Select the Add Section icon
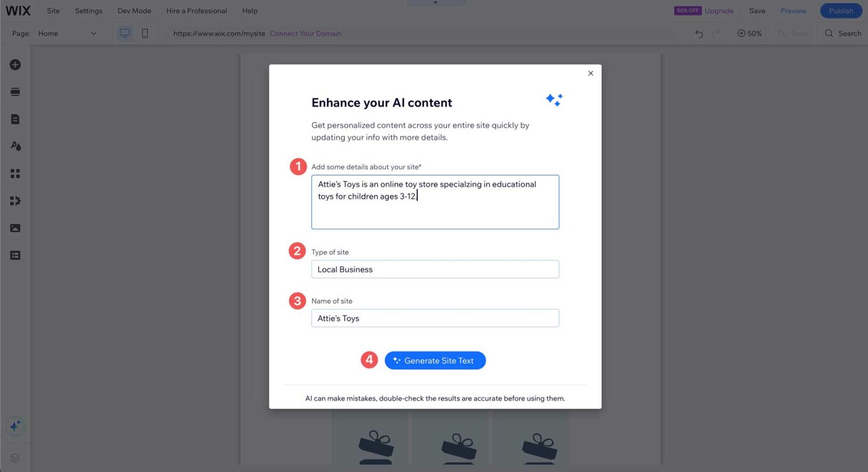Screen dimensions: 868x472 coord(15,91)
